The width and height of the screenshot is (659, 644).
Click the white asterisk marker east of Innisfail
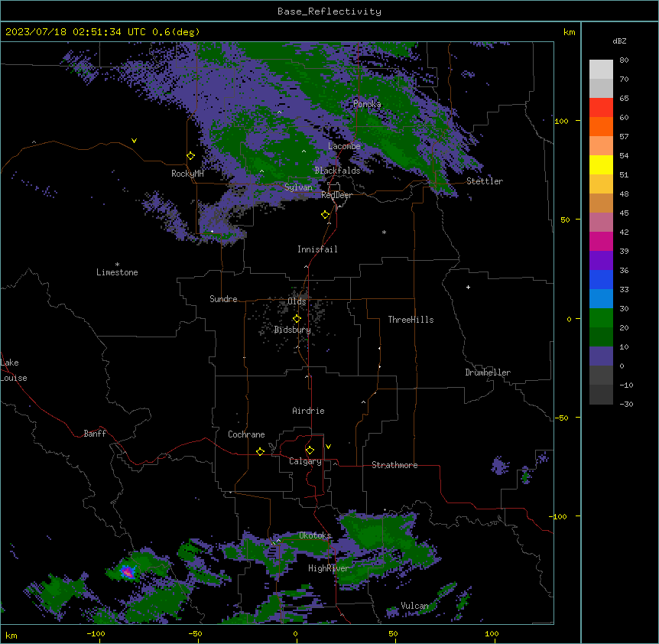coord(384,232)
